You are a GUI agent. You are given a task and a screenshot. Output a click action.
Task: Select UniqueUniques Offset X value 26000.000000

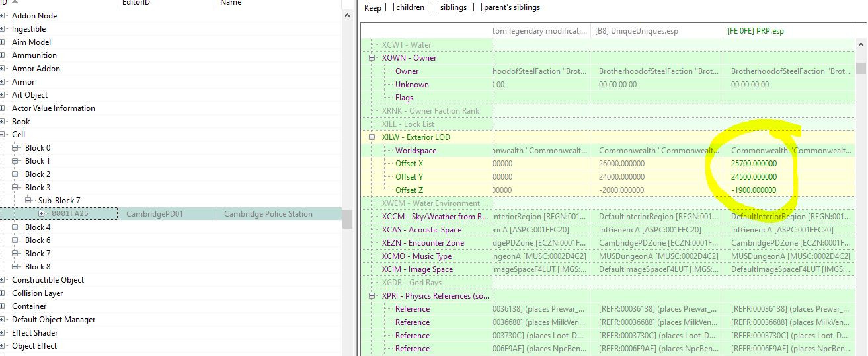621,164
